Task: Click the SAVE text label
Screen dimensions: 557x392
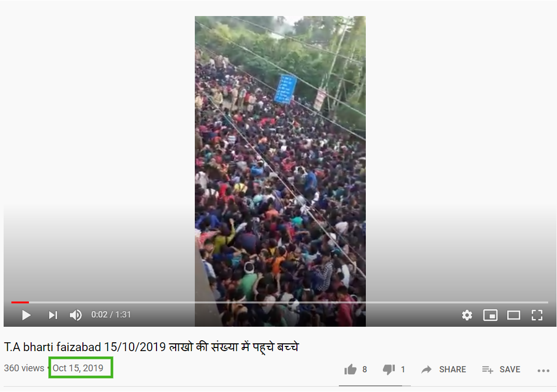Action: tap(510, 370)
